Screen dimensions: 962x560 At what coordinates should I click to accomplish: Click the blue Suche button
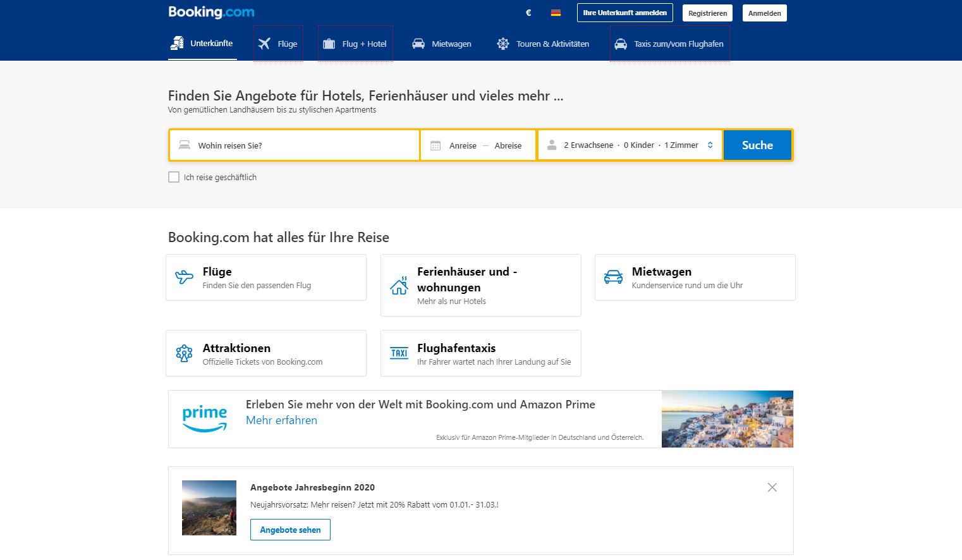[x=757, y=145]
